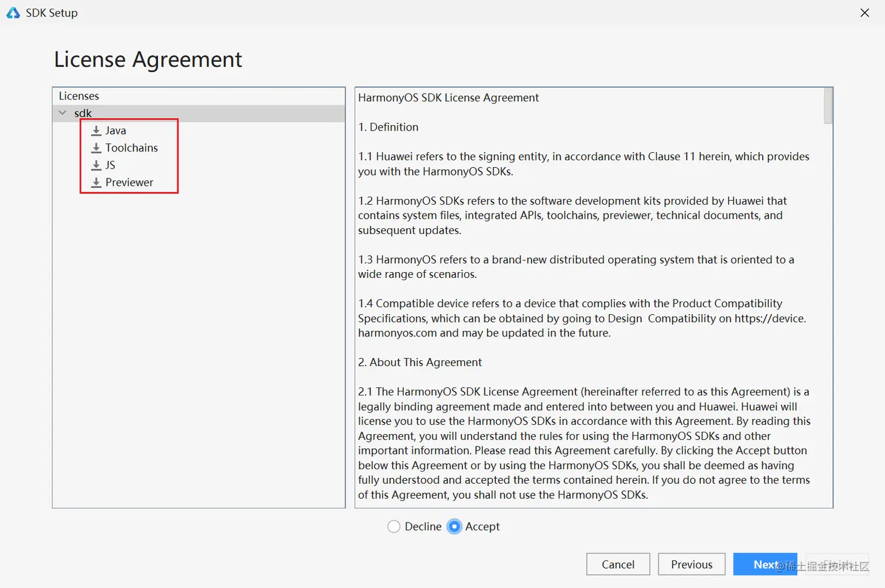Click the download icon beside JS
Image resolution: width=885 pixels, height=588 pixels.
97,165
